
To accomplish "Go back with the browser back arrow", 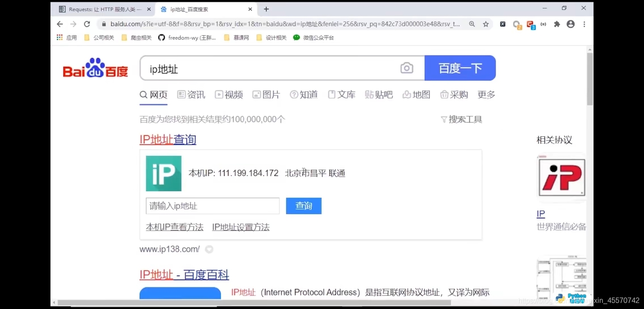I will pos(60,24).
